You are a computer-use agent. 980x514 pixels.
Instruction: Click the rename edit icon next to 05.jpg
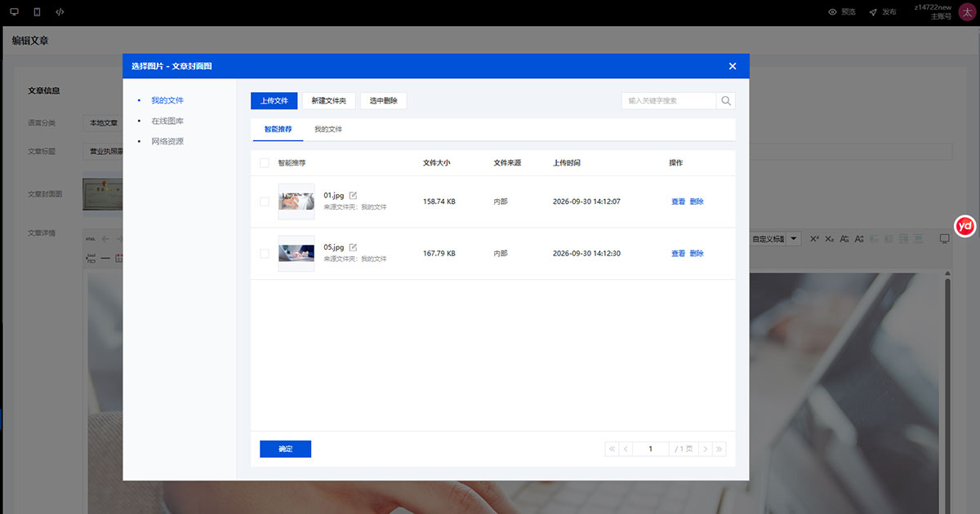(353, 247)
